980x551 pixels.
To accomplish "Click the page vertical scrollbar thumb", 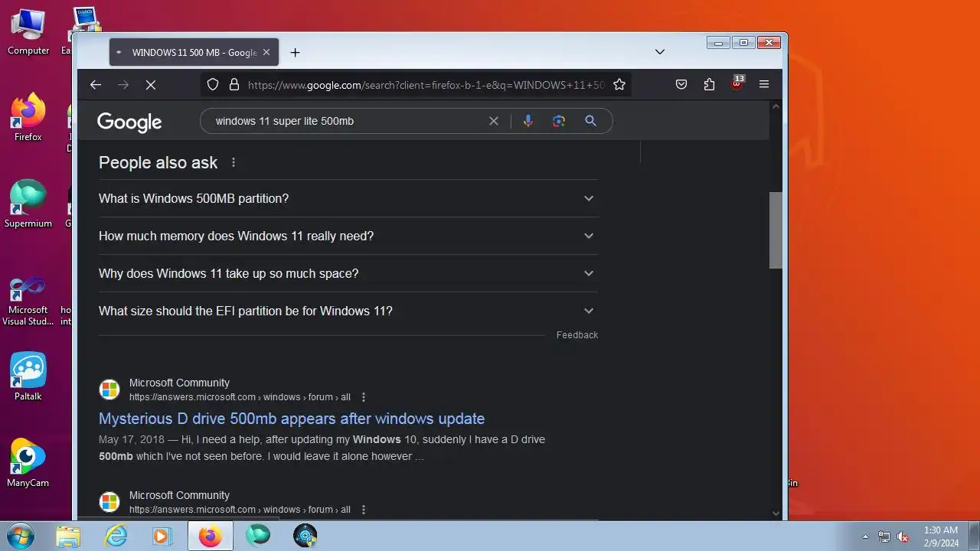I will click(776, 230).
